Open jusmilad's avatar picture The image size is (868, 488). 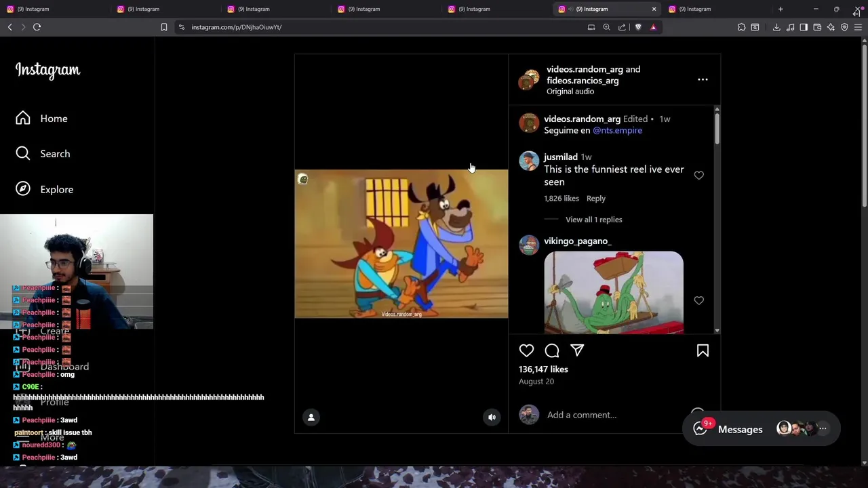pos(529,161)
